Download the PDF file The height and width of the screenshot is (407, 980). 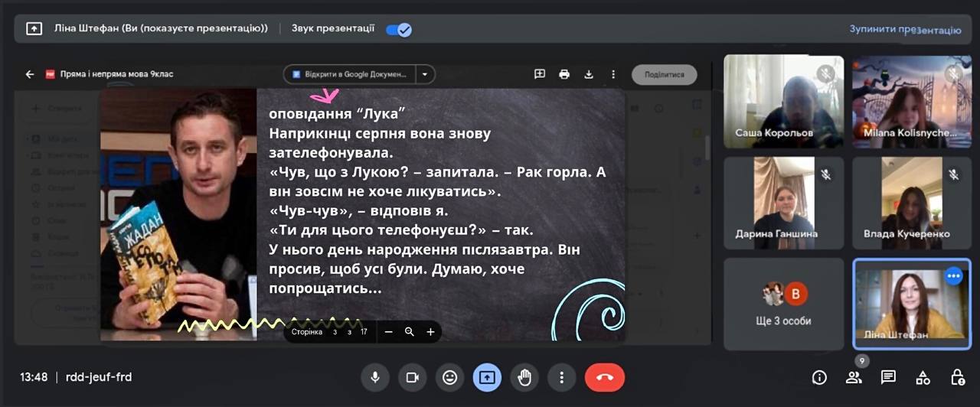click(589, 74)
